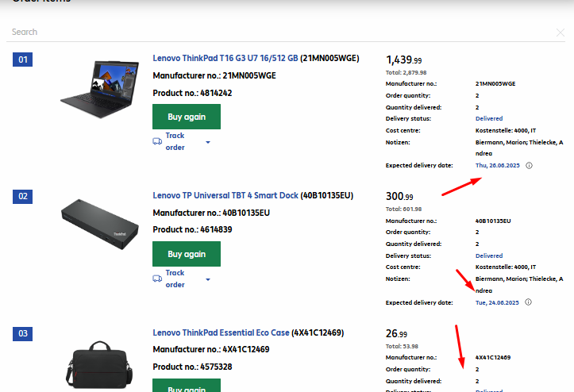Open Lenovo TP Universal TBT 4 Smart Dock link
The height and width of the screenshot is (392, 574).
point(225,195)
